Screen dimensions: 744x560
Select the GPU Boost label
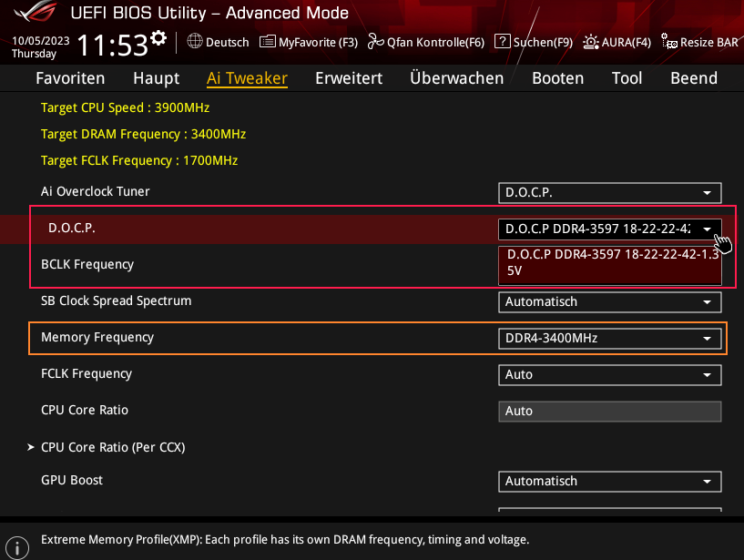click(72, 480)
